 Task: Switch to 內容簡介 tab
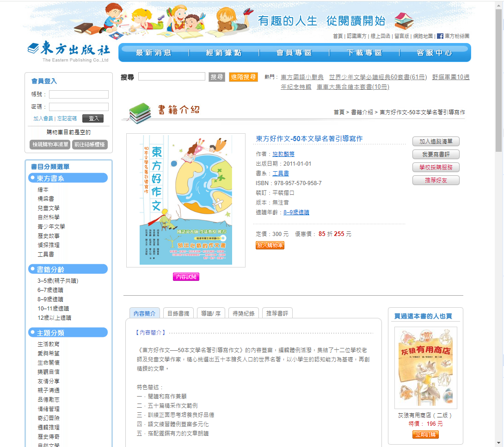tap(145, 313)
